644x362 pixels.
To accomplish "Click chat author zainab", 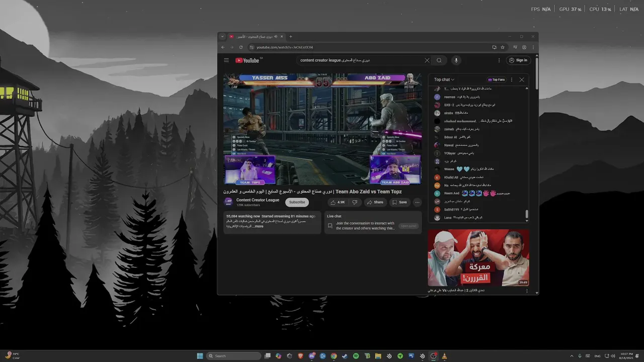I will click(449, 129).
